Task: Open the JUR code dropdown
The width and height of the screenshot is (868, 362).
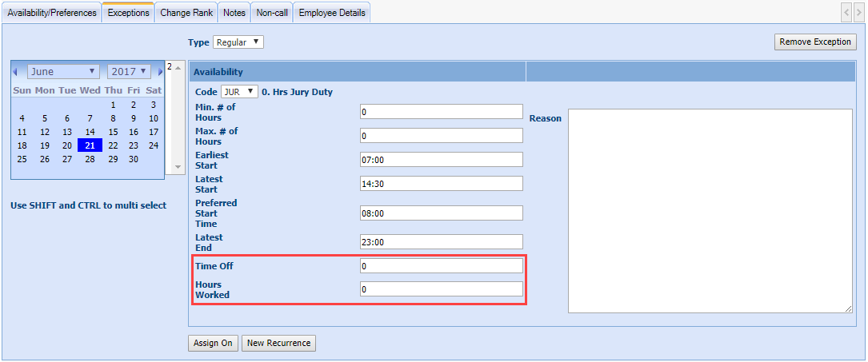Action: point(239,92)
